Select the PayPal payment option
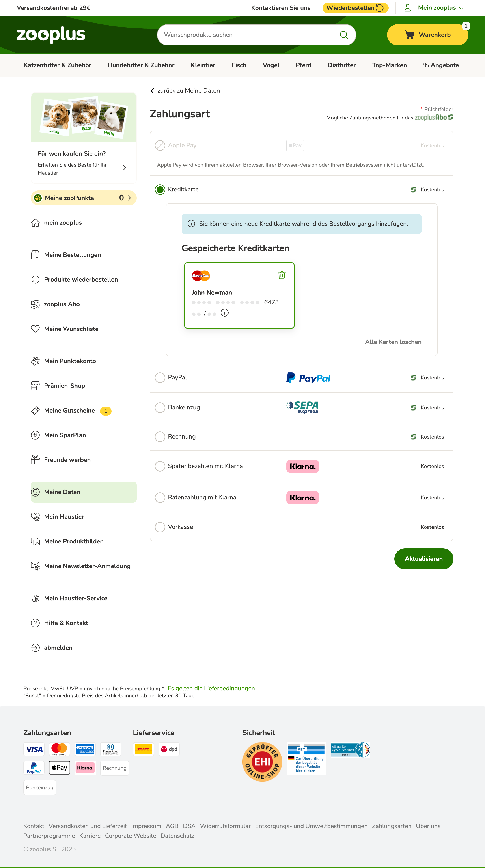The height and width of the screenshot is (868, 485). [160, 377]
